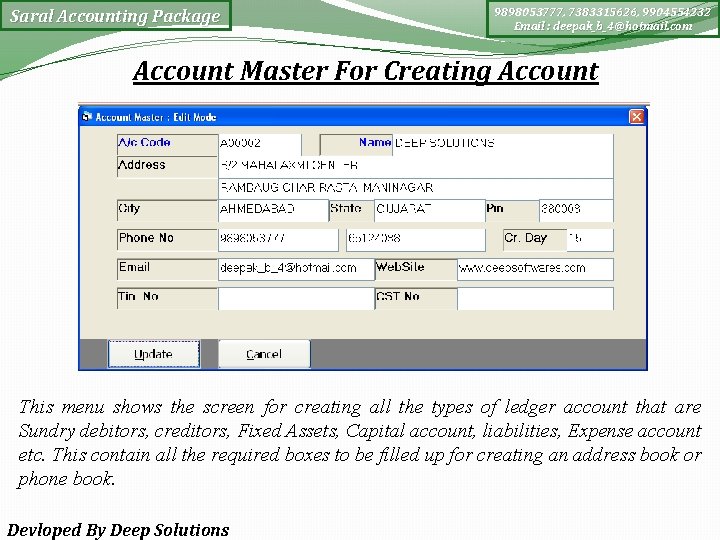Click the Cr. Day value field
Viewport: 720px width, 540px height.
coord(590,240)
